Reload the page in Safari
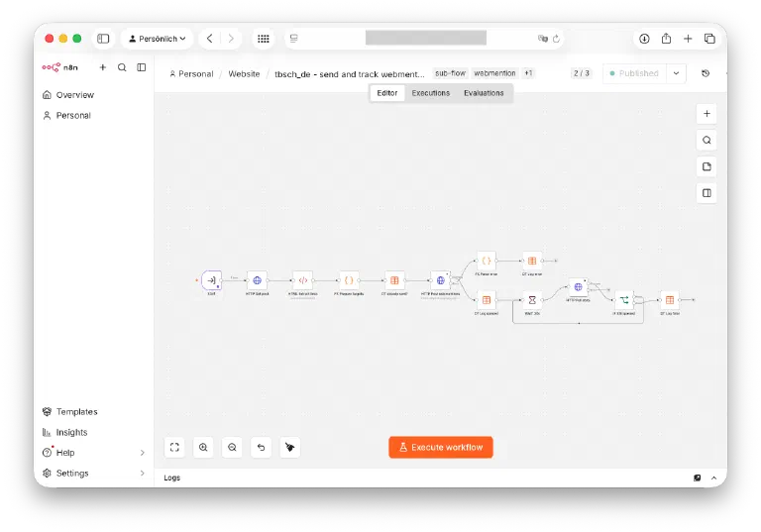 [556, 39]
